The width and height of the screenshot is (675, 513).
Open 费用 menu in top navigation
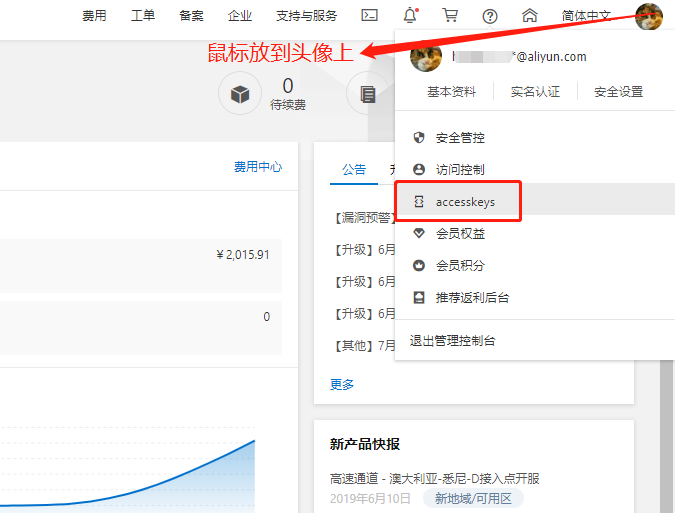pyautogui.click(x=95, y=16)
